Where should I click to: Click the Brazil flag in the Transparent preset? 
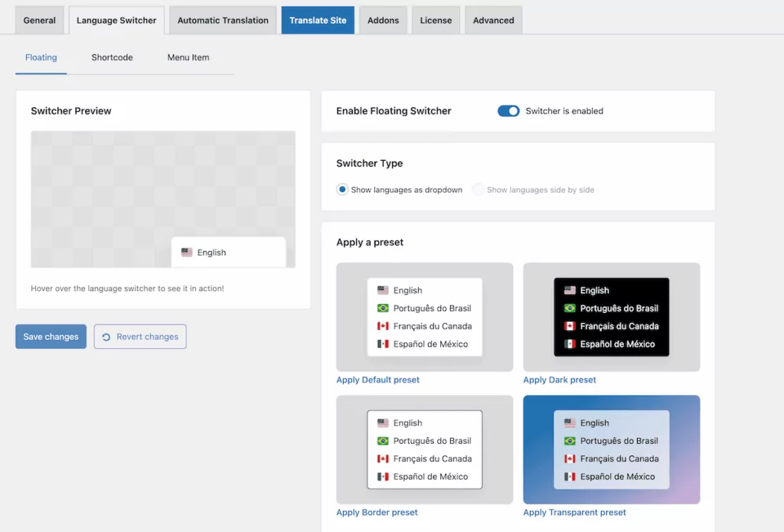570,441
